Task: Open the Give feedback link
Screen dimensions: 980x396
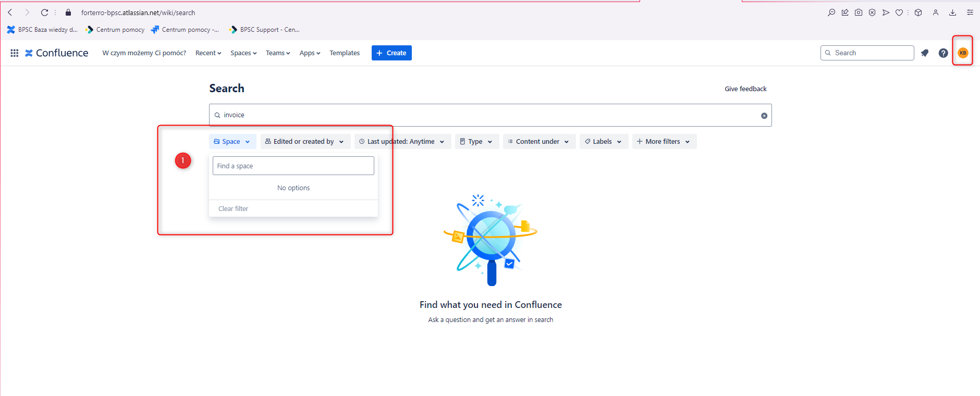Action: click(745, 89)
